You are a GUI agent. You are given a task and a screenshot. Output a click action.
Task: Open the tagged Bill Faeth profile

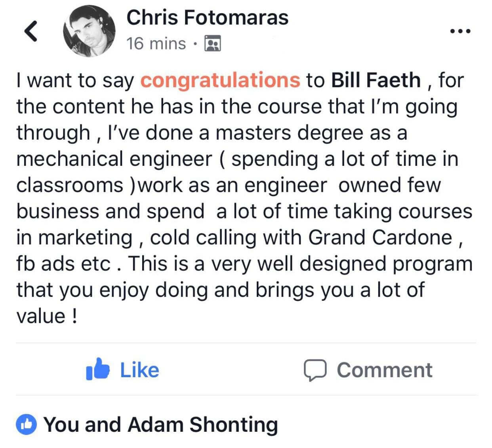(x=376, y=80)
